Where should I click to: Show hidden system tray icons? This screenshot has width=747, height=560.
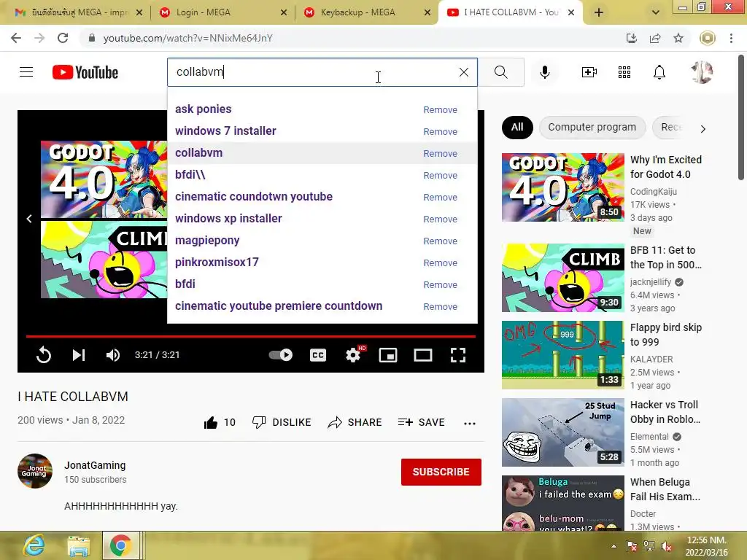coord(614,546)
